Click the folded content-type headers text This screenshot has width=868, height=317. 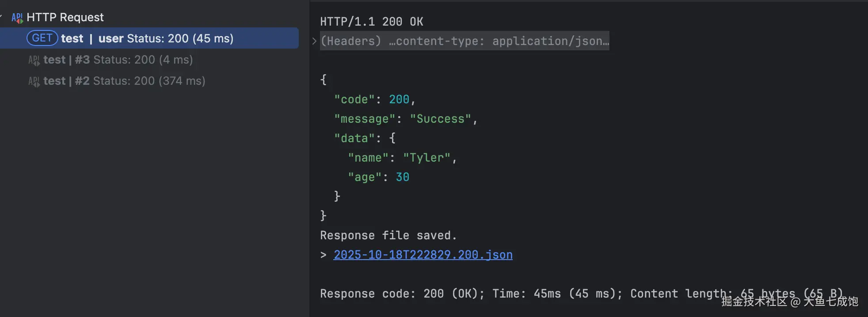click(x=464, y=41)
